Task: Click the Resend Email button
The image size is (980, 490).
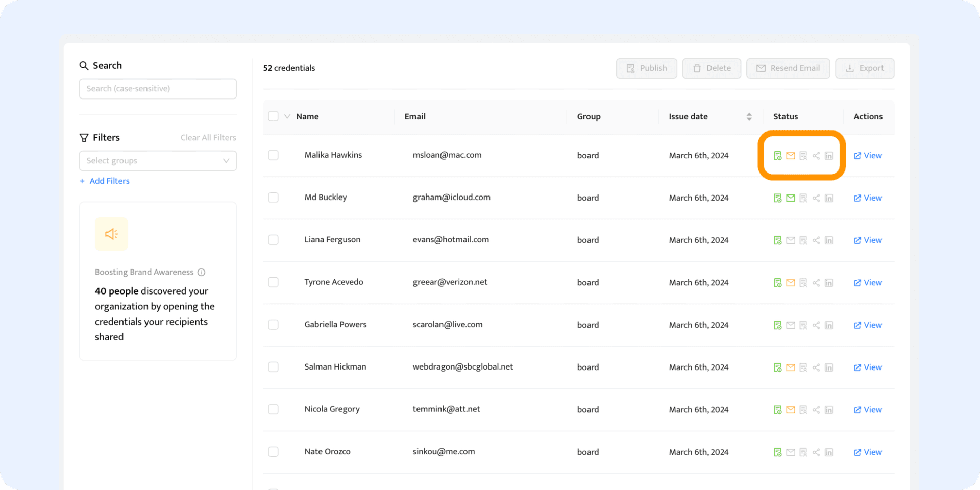Action: coord(788,68)
